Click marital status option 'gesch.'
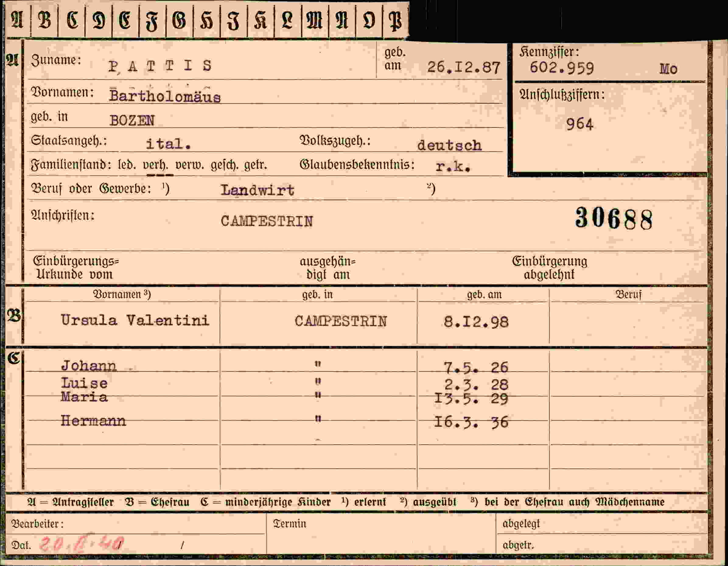Image resolution: width=728 pixels, height=566 pixels. pyautogui.click(x=225, y=165)
